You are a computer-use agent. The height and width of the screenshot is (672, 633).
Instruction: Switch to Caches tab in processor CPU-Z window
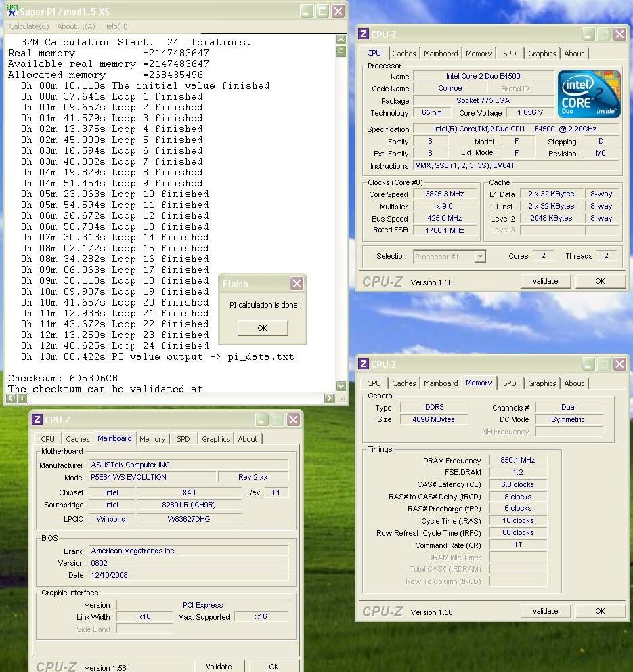[404, 54]
